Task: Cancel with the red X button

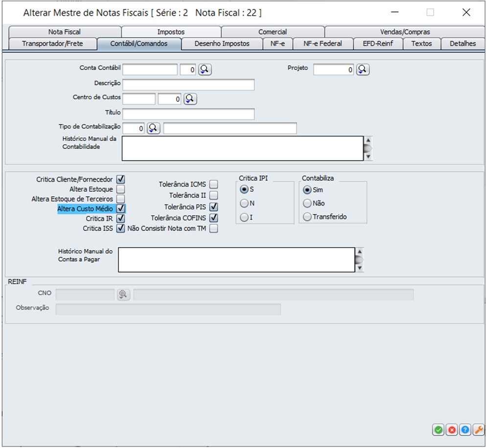Action: pos(452,430)
